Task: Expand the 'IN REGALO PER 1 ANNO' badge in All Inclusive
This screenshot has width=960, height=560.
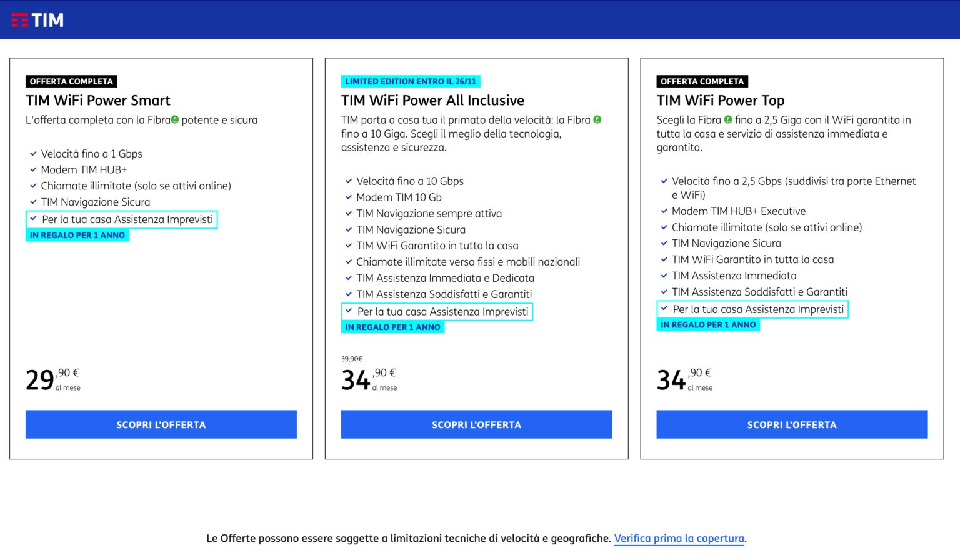Action: [392, 326]
